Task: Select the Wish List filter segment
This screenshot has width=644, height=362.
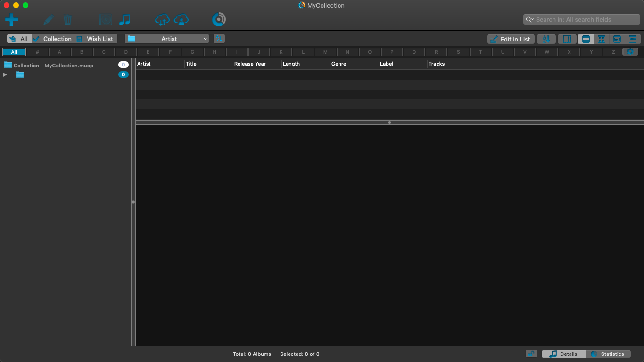Action: point(96,39)
